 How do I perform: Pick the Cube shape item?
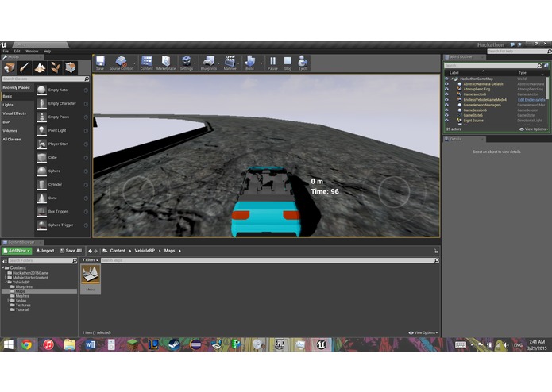coord(62,157)
